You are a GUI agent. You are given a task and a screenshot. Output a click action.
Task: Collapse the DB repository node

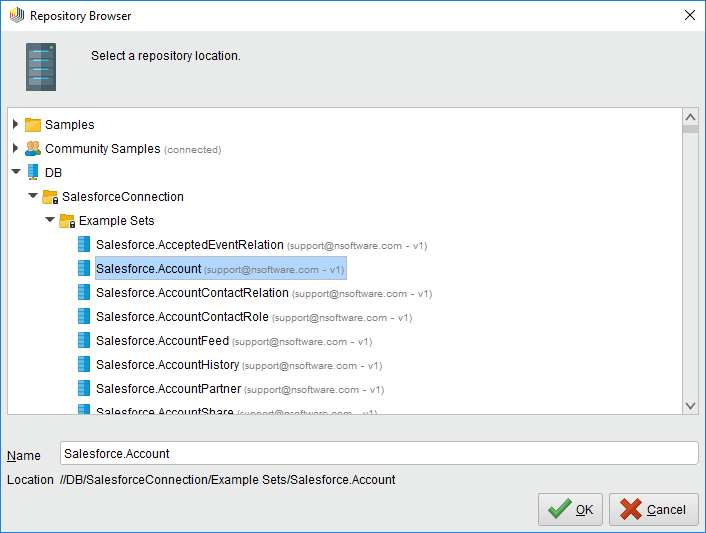[15, 172]
